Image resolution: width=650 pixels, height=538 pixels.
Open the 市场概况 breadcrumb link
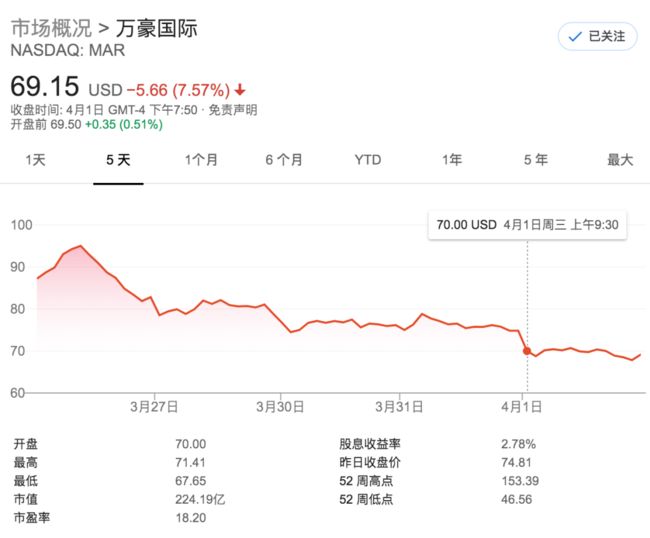point(51,28)
